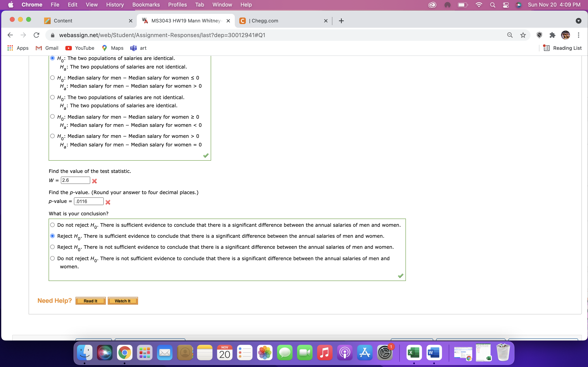Open the macOS Control Center

pyautogui.click(x=506, y=5)
